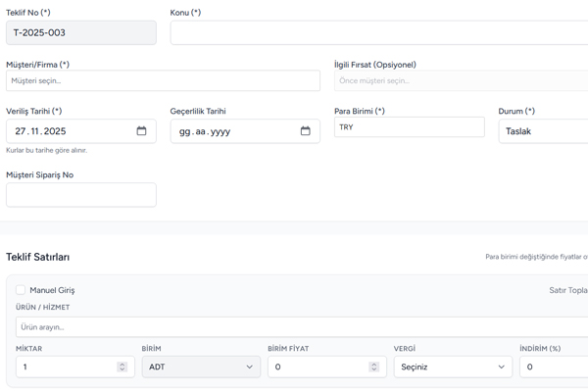The image size is (588, 392).
Task: Click the İlgili Fırsat field
Action: point(461,80)
